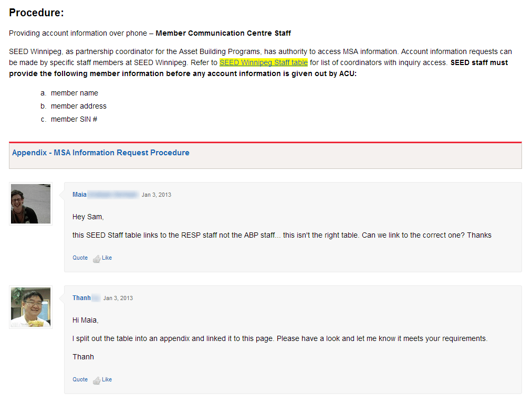The image size is (532, 405).
Task: Click Maia's message about the RESP staff table
Action: click(281, 235)
